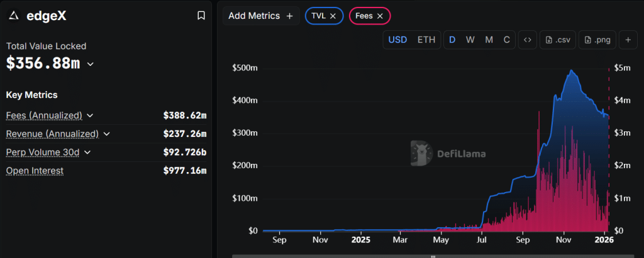Screen dimensions: 644x258
Task: Select the monthly M interval tab
Action: click(x=489, y=40)
